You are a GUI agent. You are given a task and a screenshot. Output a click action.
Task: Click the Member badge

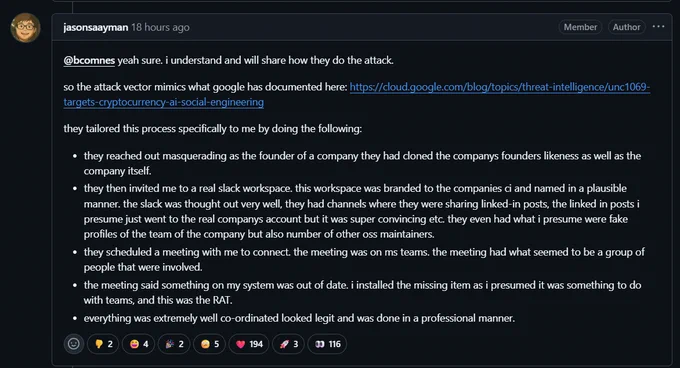580,27
